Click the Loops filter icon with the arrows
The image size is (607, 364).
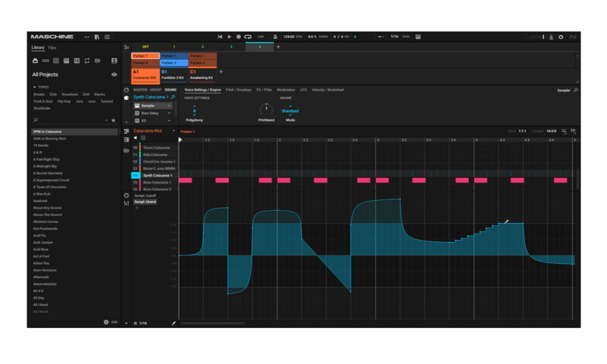87,60
